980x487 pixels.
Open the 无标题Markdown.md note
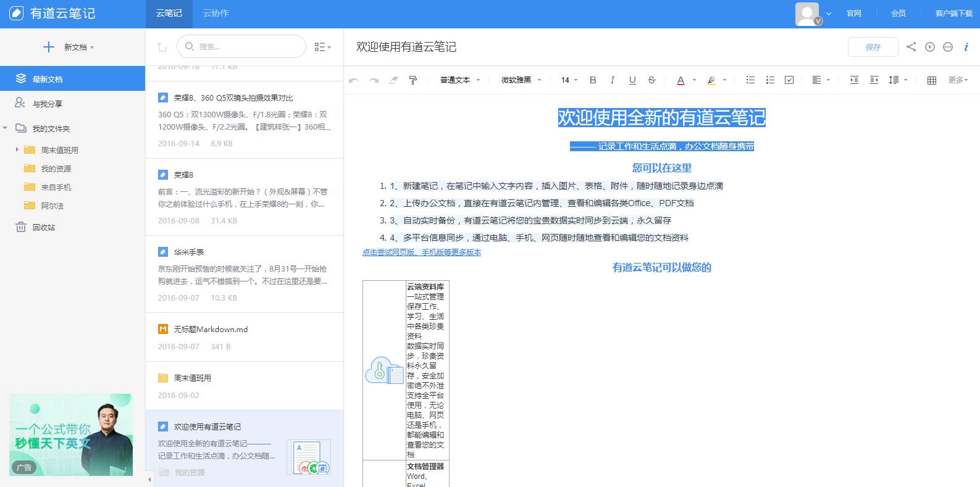(245, 337)
